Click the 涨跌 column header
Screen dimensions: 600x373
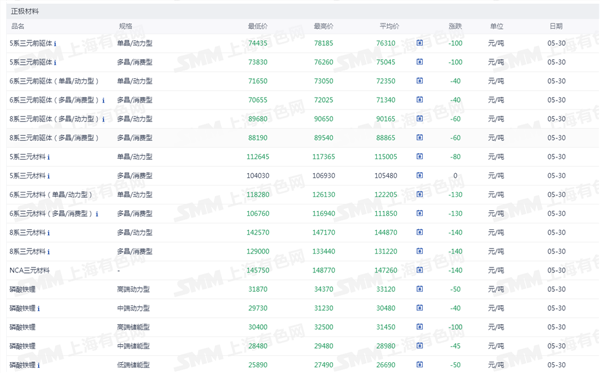pos(455,26)
